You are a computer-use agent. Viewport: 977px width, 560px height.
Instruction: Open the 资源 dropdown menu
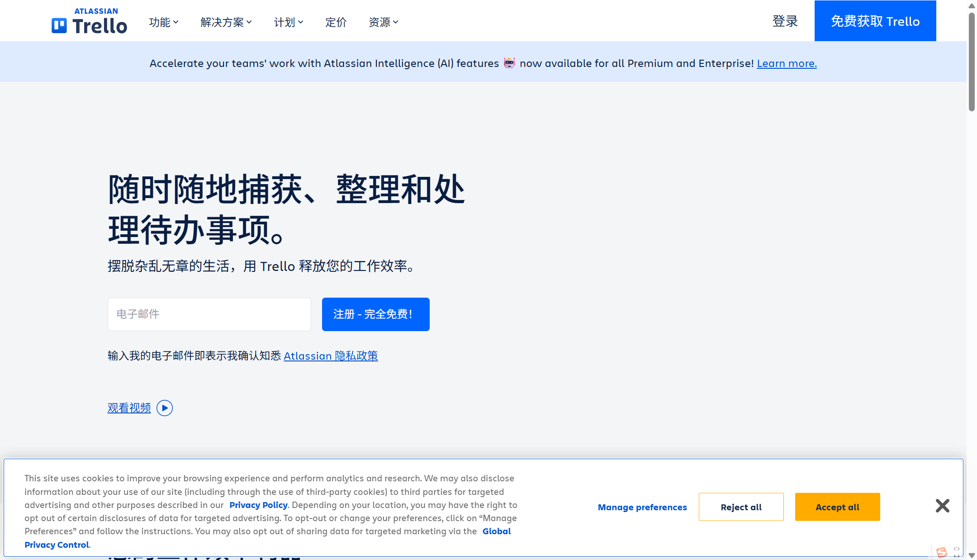pos(384,22)
